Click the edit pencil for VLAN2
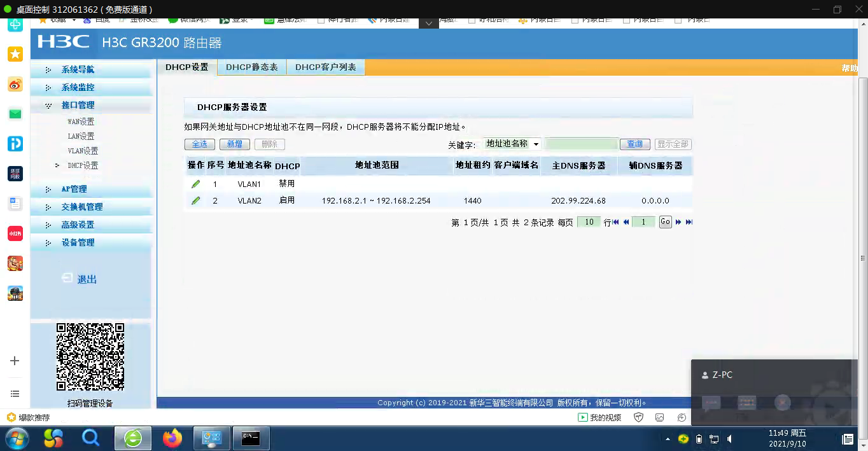The height and width of the screenshot is (451, 868). 195,200
